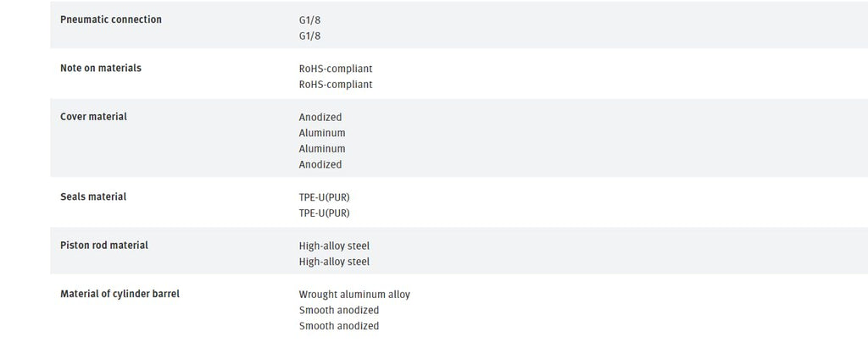Select the first G1/8 value
868x359 pixels.
click(309, 20)
